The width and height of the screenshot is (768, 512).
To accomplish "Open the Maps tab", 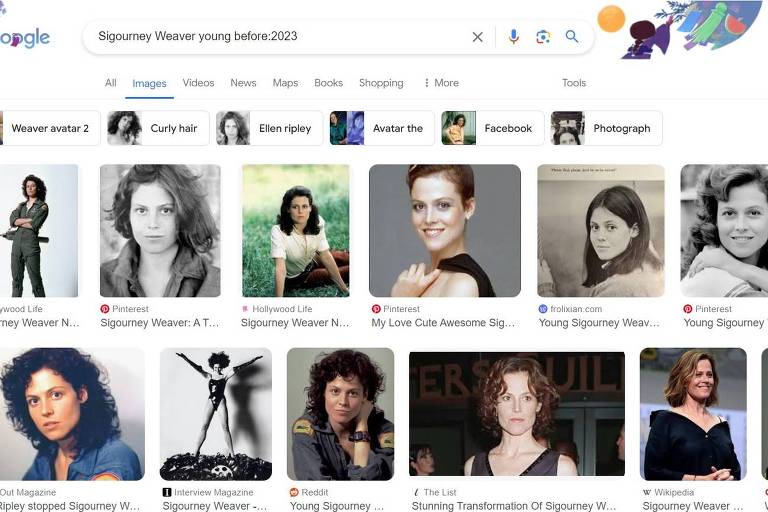I will (285, 83).
